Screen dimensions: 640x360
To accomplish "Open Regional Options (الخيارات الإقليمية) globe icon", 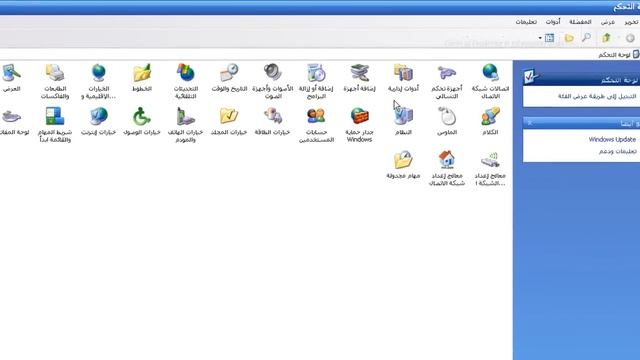I will pyautogui.click(x=98, y=73).
